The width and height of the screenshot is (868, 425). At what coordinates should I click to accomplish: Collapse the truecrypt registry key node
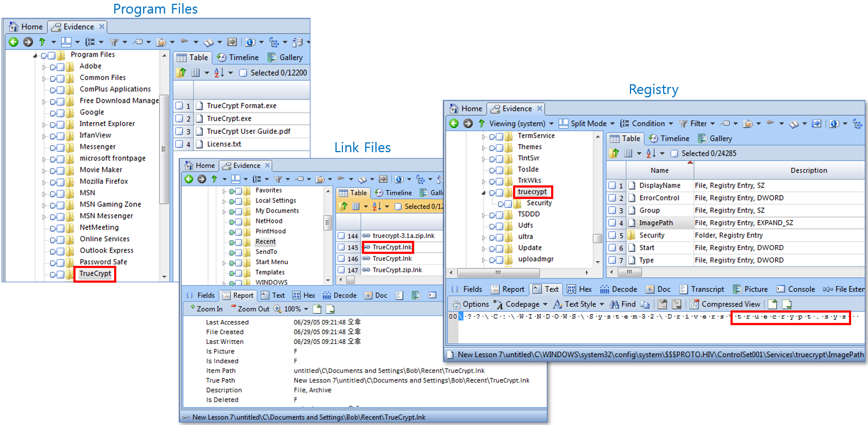point(483,192)
